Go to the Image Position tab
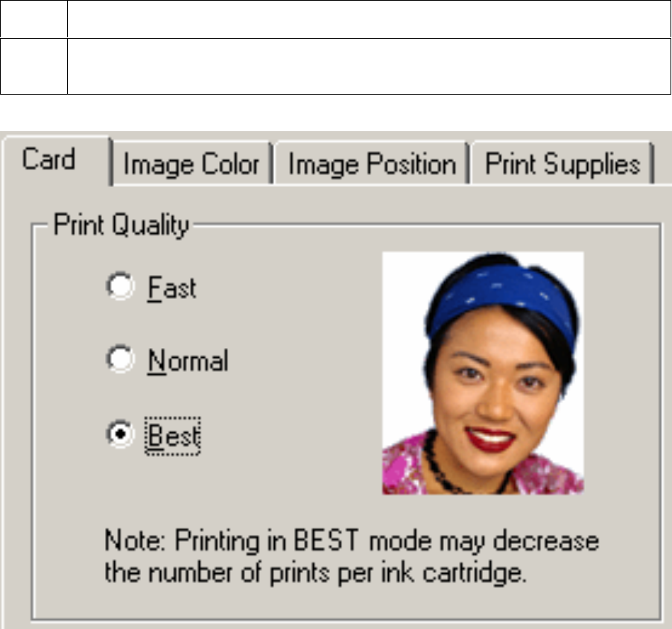 (x=371, y=165)
